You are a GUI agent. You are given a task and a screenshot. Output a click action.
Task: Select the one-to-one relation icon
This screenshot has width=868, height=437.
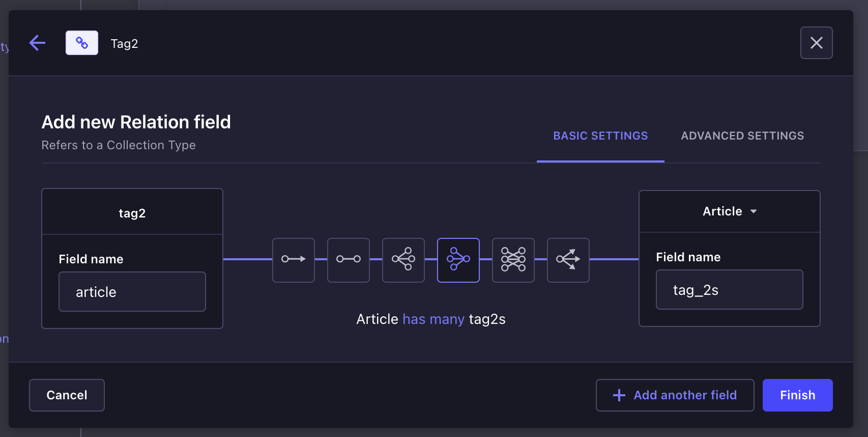point(349,260)
